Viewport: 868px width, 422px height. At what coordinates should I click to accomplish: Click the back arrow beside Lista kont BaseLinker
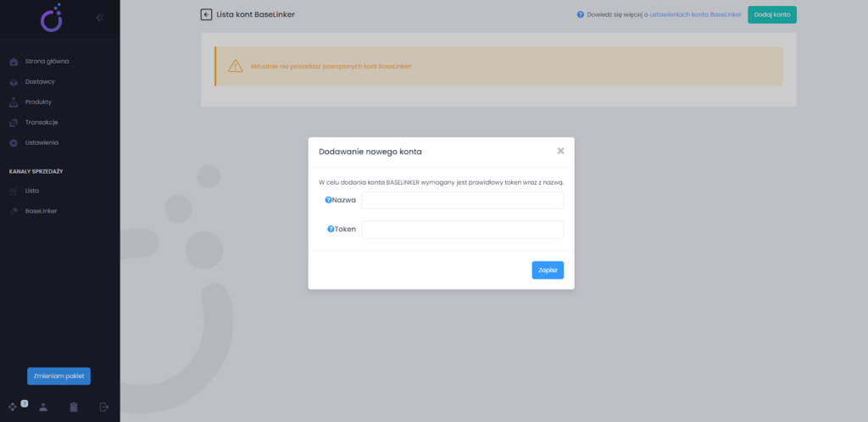(x=207, y=15)
